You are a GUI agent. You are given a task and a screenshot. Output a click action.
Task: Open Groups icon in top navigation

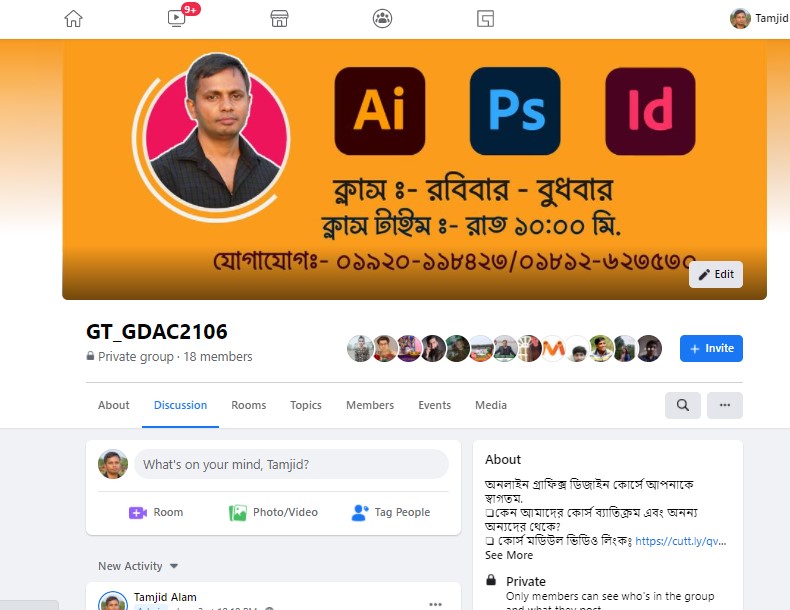pos(382,19)
